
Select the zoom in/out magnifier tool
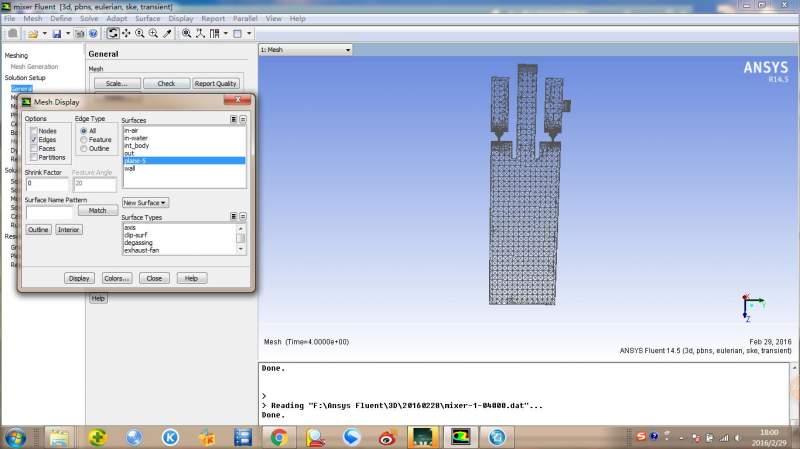pyautogui.click(x=139, y=34)
